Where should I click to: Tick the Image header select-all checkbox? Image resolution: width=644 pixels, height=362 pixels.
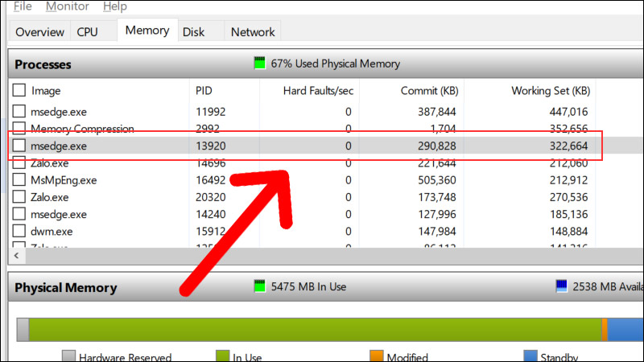point(19,91)
